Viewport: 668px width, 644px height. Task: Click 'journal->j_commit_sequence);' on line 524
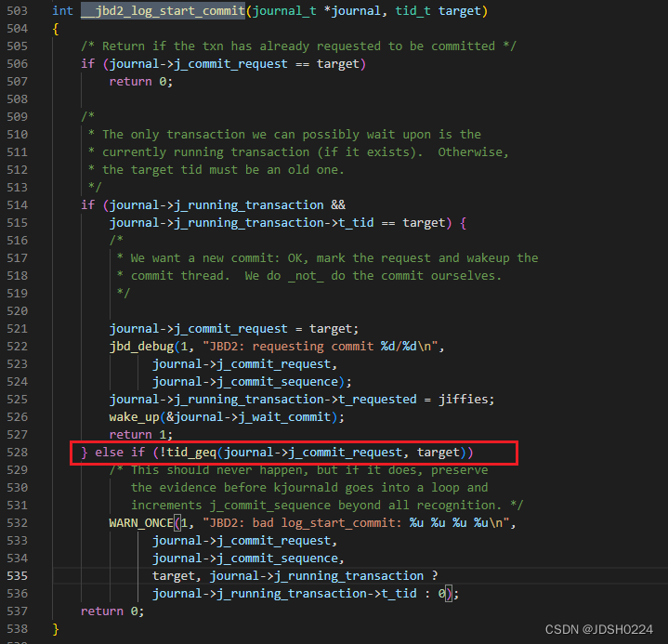252,381
